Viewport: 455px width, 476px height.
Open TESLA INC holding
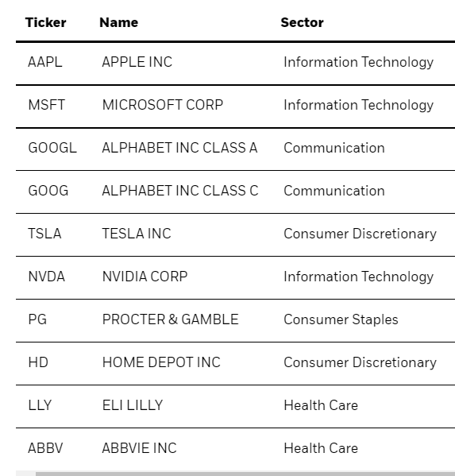coord(137,234)
